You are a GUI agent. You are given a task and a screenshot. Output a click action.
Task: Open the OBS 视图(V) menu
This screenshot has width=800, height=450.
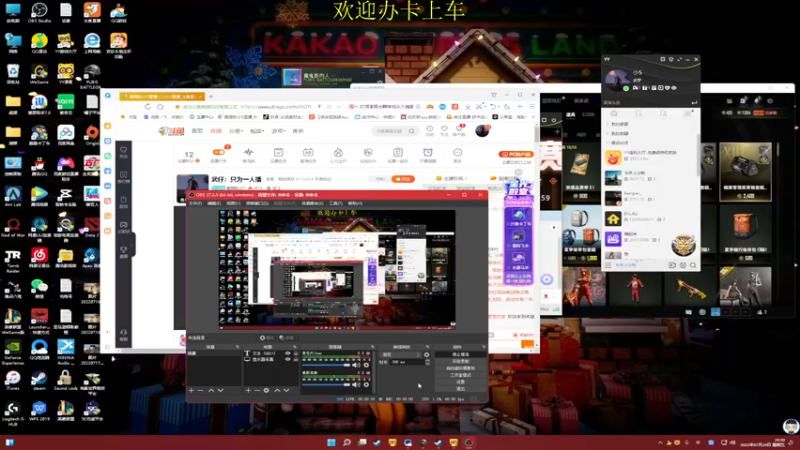233,203
